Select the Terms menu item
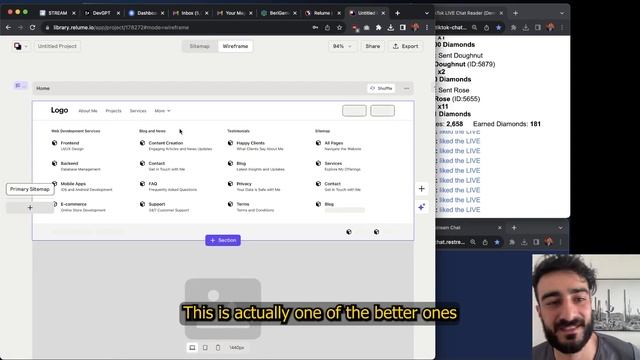The height and width of the screenshot is (360, 640). 251,207
